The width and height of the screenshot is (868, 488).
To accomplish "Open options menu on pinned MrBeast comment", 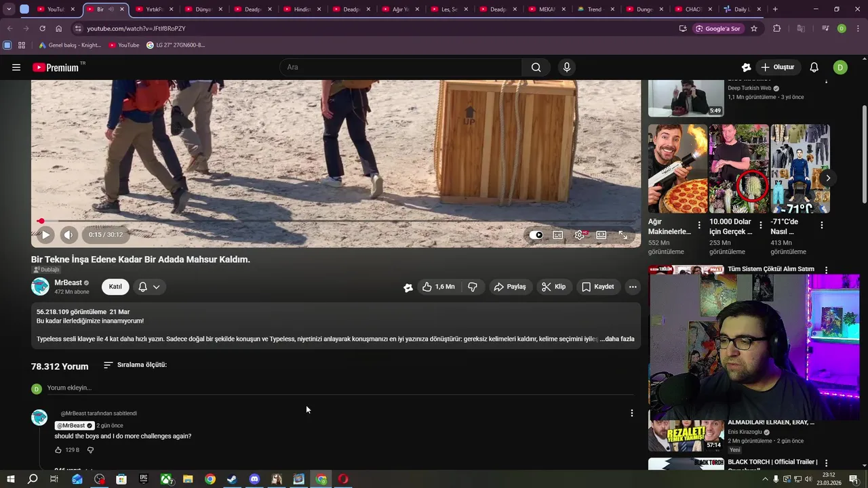I will 631,413.
